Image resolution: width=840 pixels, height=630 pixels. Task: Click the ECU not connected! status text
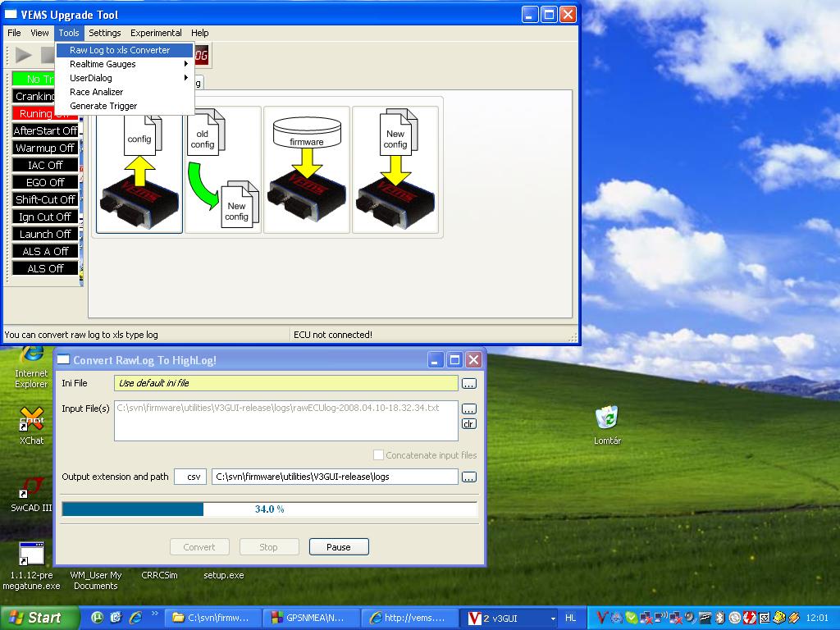click(333, 335)
